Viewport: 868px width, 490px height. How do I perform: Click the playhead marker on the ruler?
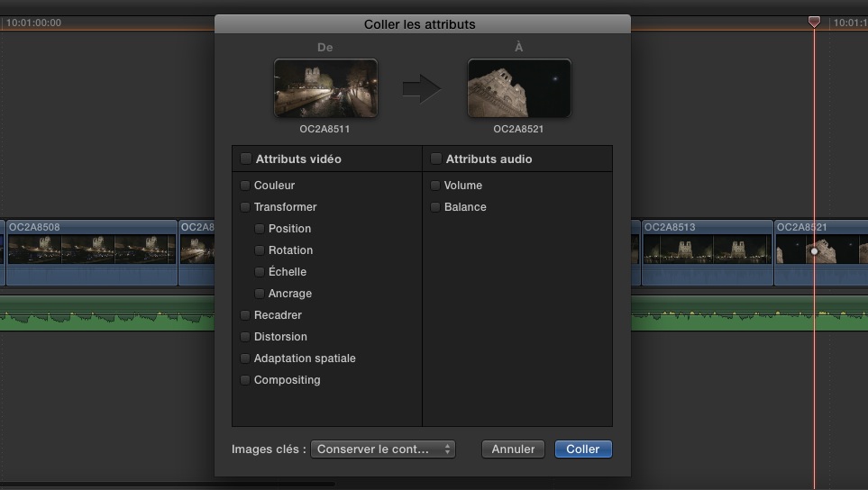click(814, 22)
